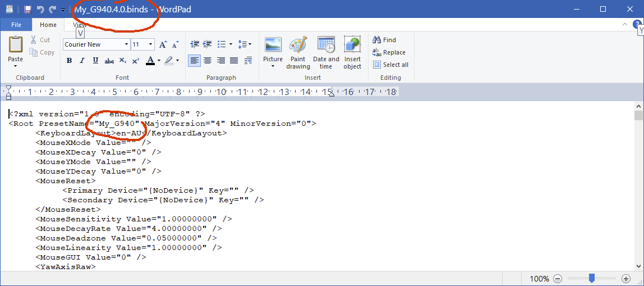Open text color palette arrow
The height and width of the screenshot is (286, 644).
click(159, 61)
